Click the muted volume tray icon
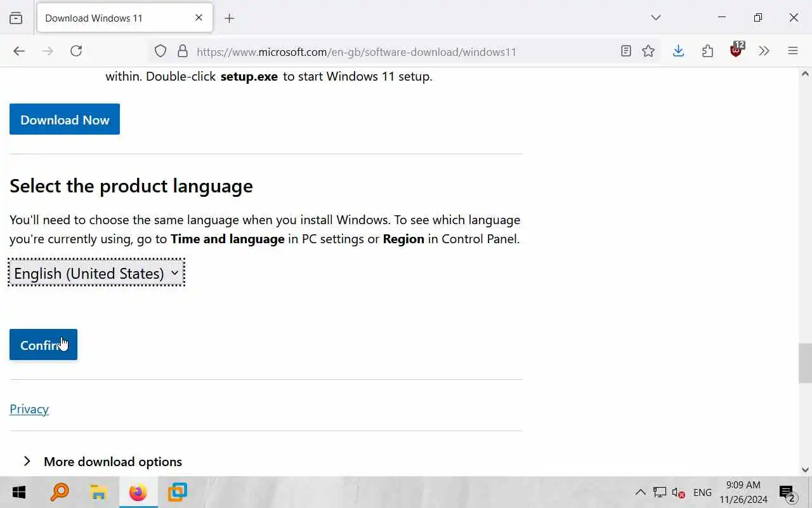Image resolution: width=812 pixels, height=508 pixels. [678, 493]
